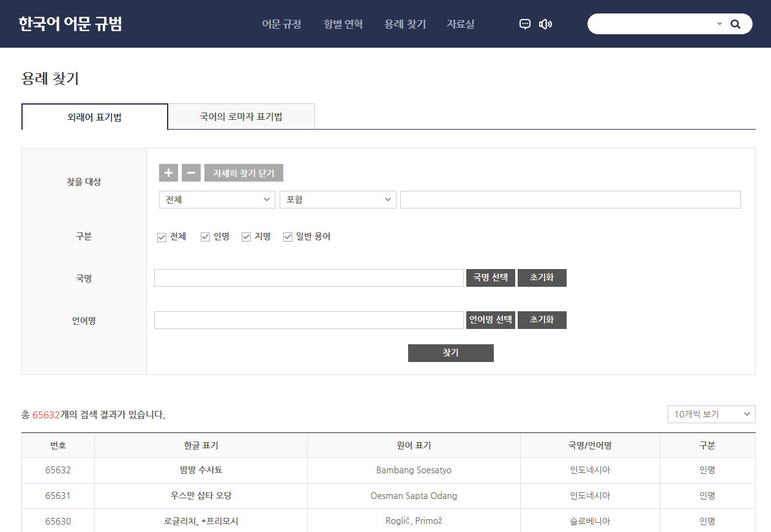Viewport: 771px width, 532px height.
Task: Click the magnifying glass search icon
Action: tap(736, 24)
